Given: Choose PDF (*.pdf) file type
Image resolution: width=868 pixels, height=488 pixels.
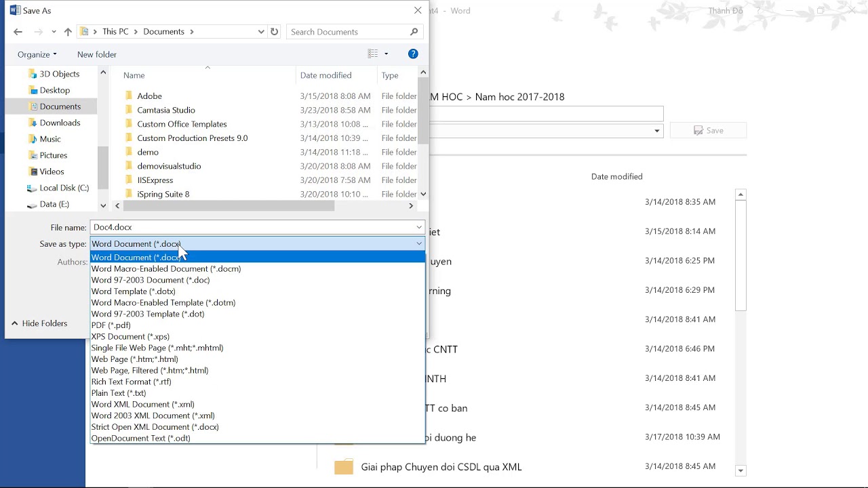Looking at the screenshot, I should coord(111,325).
